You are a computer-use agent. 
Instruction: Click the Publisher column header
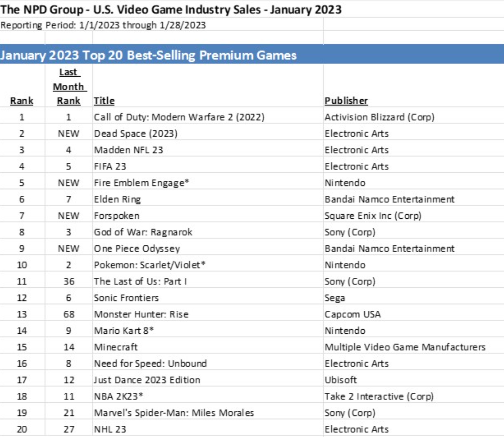(x=346, y=101)
